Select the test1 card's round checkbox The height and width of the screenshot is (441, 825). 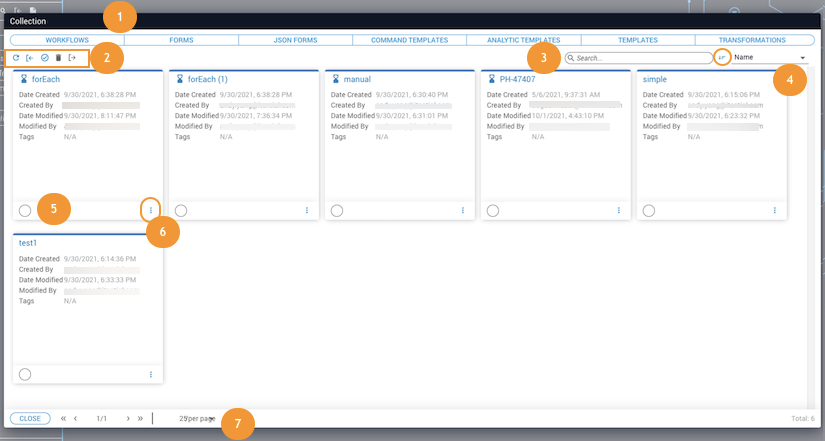(x=25, y=374)
